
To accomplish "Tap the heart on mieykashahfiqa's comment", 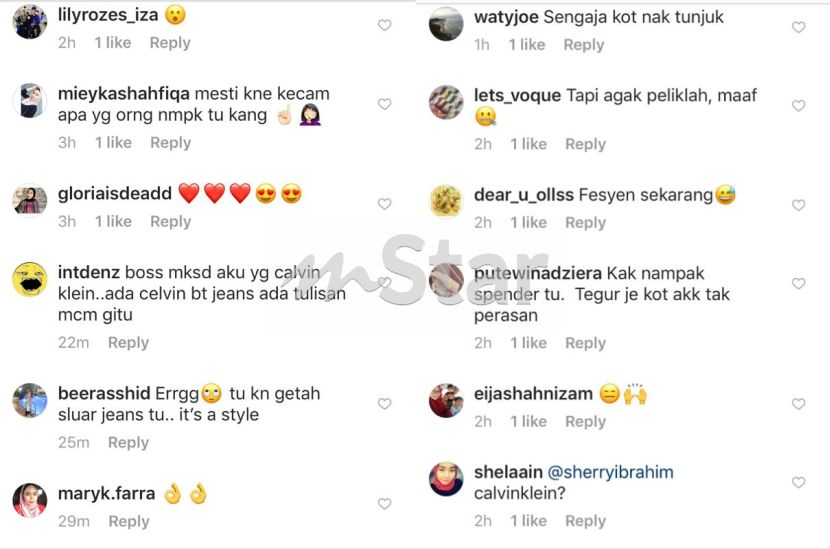I will pos(384,104).
